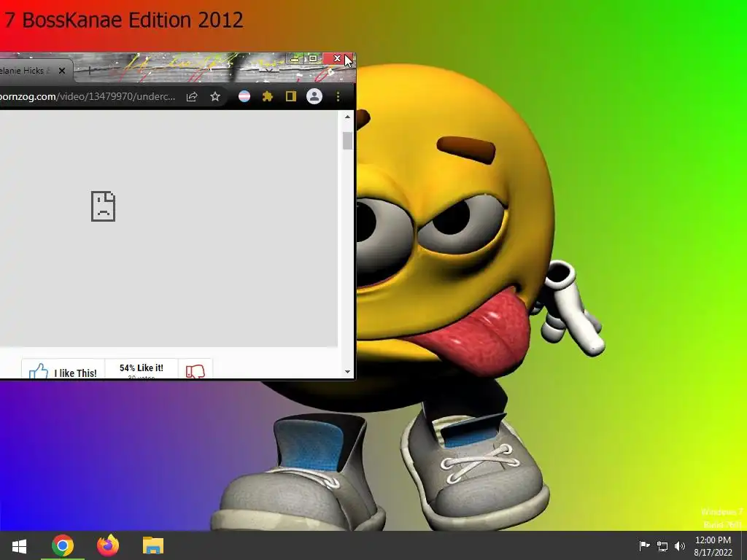
Task: Open the Action Center flag icon
Action: tap(644, 545)
